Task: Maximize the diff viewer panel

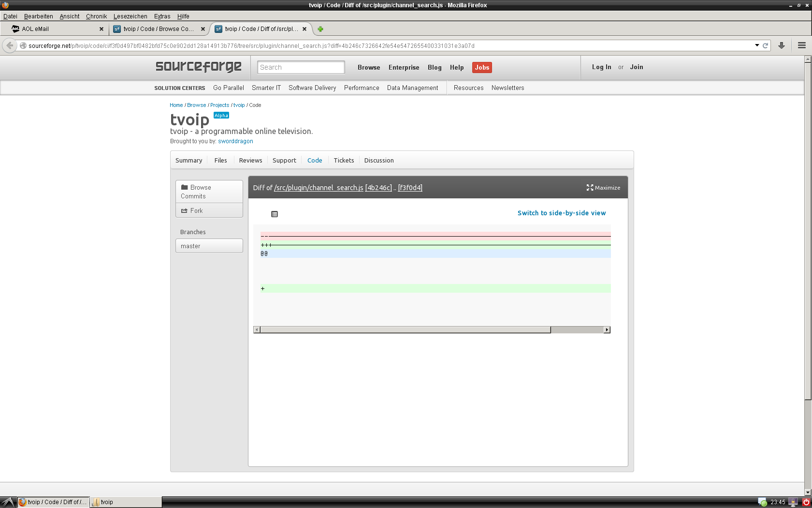Action: pyautogui.click(x=603, y=188)
